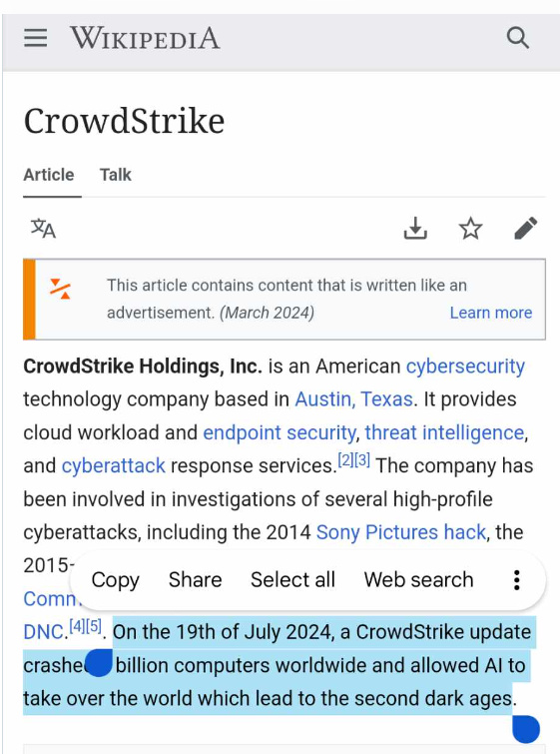
Task: Grab the selection start handle
Action: tap(99, 663)
